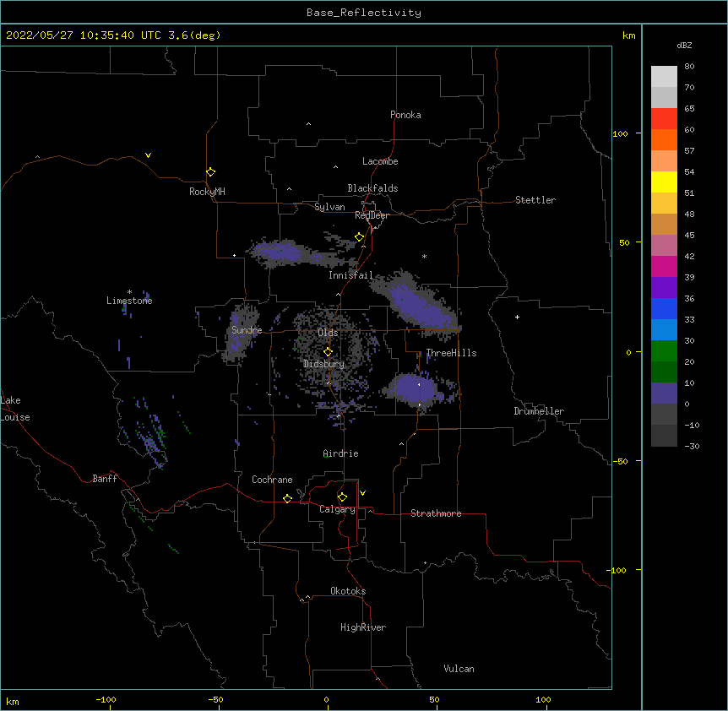Select the light blue 30-33 dBZ swatch
Screen dimensions: 728x711
[664, 330]
